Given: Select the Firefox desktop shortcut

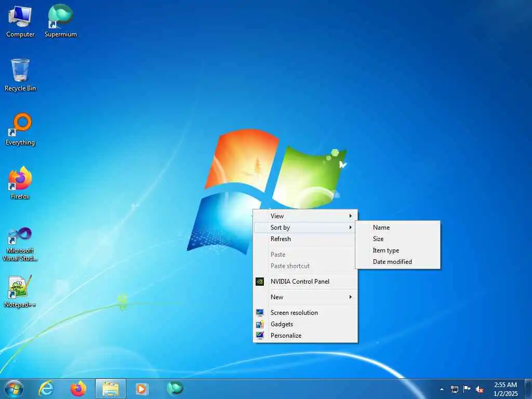Looking at the screenshot, I should 20,183.
